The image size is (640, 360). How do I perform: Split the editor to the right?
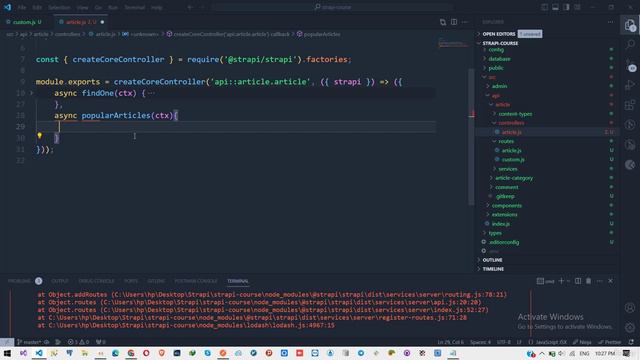(454, 22)
